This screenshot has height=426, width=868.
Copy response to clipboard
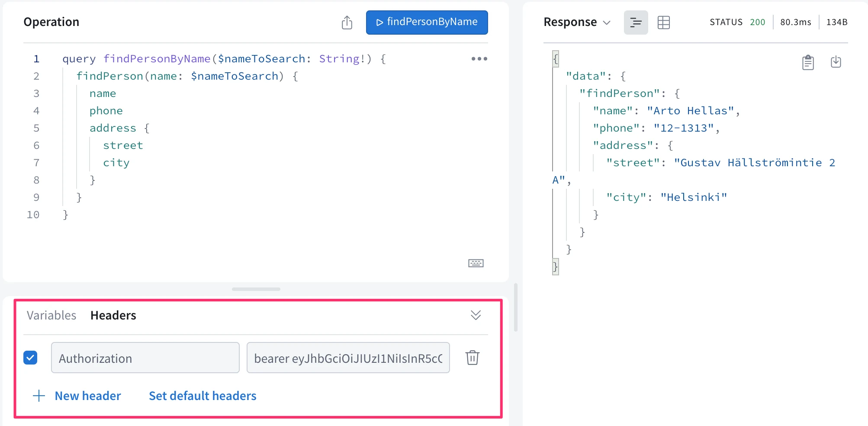pos(808,62)
